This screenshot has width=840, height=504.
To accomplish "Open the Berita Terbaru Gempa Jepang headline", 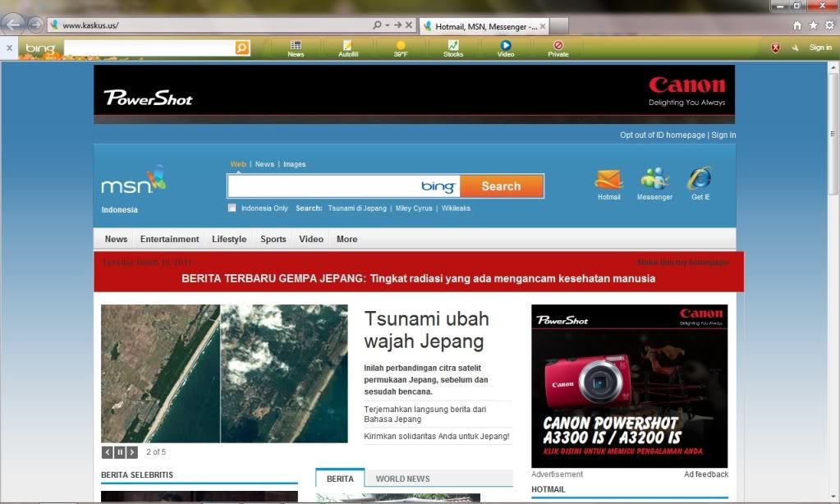I will [x=419, y=278].
